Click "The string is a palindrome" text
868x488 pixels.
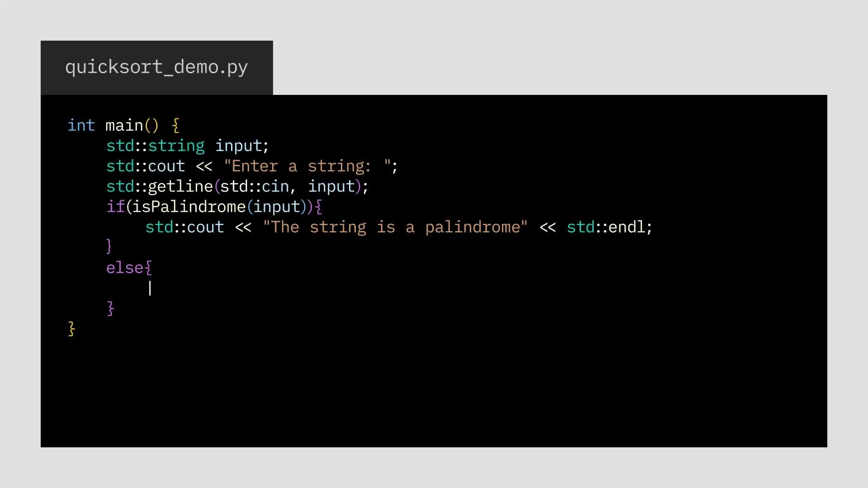(396, 227)
